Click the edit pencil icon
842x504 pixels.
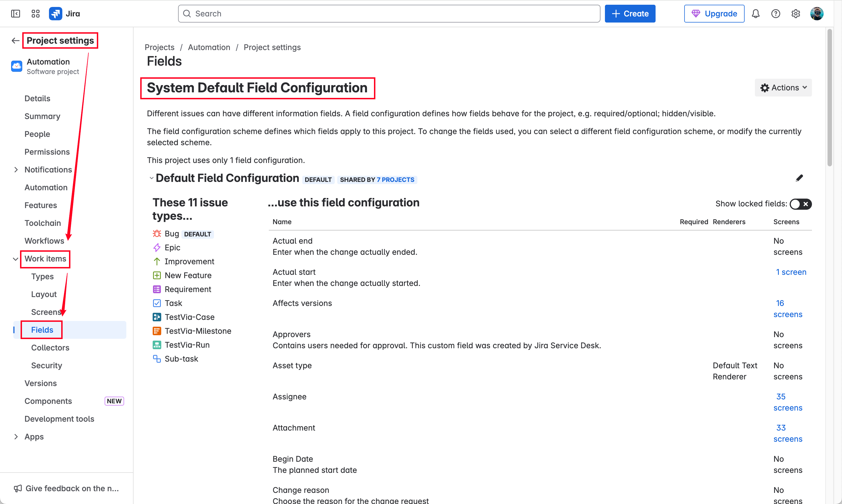tap(799, 178)
